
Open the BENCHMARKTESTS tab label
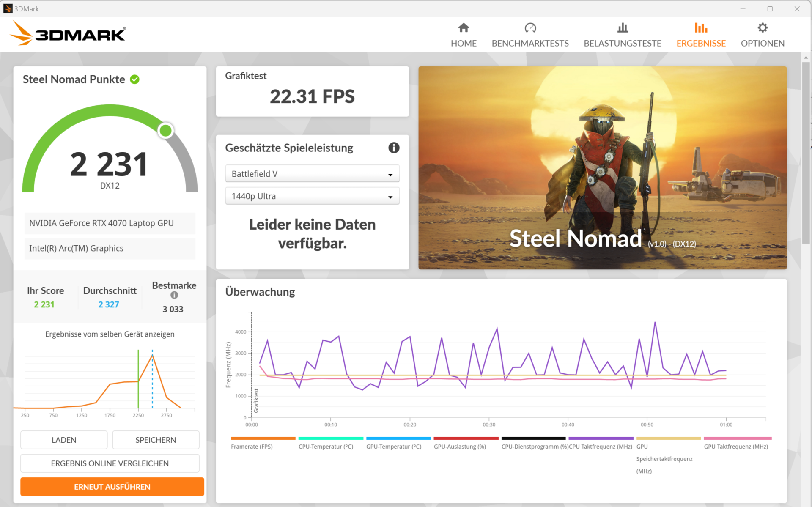pos(530,43)
